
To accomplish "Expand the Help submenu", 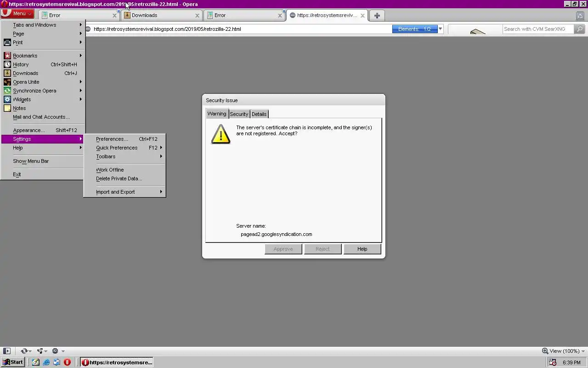I will point(42,148).
